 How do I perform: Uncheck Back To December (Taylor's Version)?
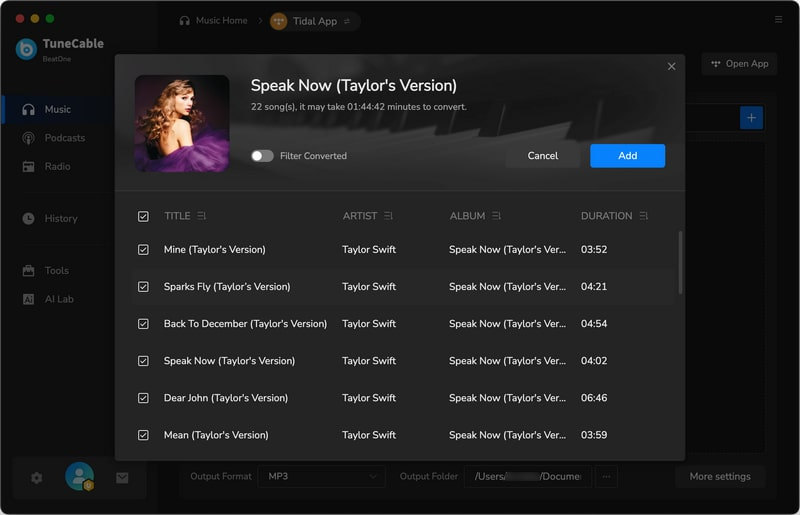pos(143,324)
